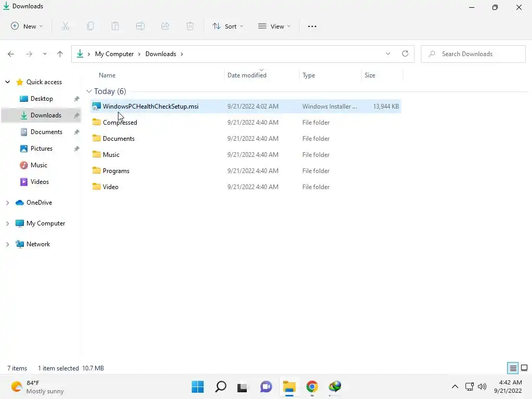532x399 pixels.
Task: Open Pictures in the sidebar
Action: 42,149
